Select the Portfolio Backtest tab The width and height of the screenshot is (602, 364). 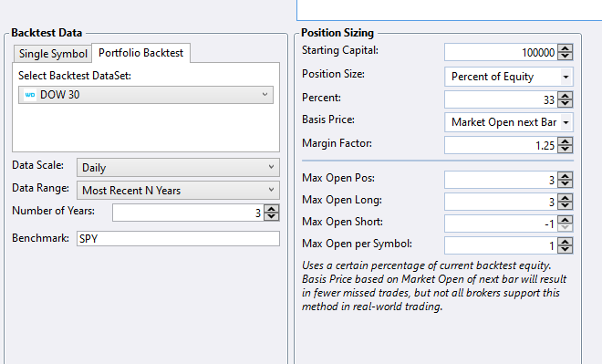click(140, 53)
